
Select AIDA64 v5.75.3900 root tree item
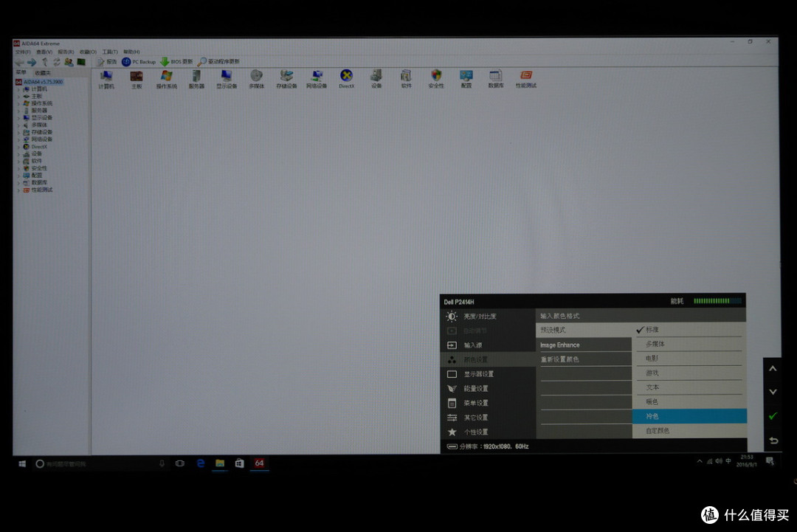(x=38, y=82)
